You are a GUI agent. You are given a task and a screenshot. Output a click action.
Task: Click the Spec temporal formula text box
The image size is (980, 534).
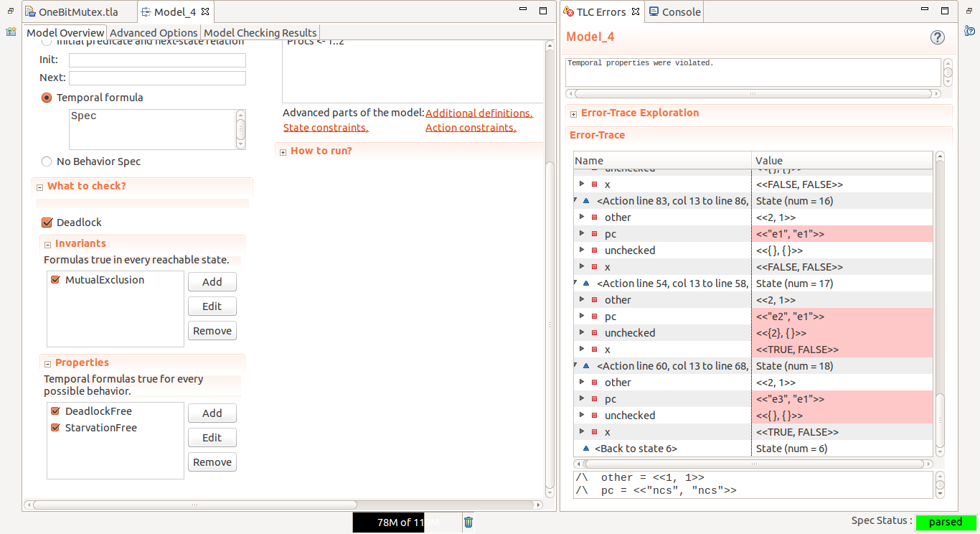[x=152, y=129]
